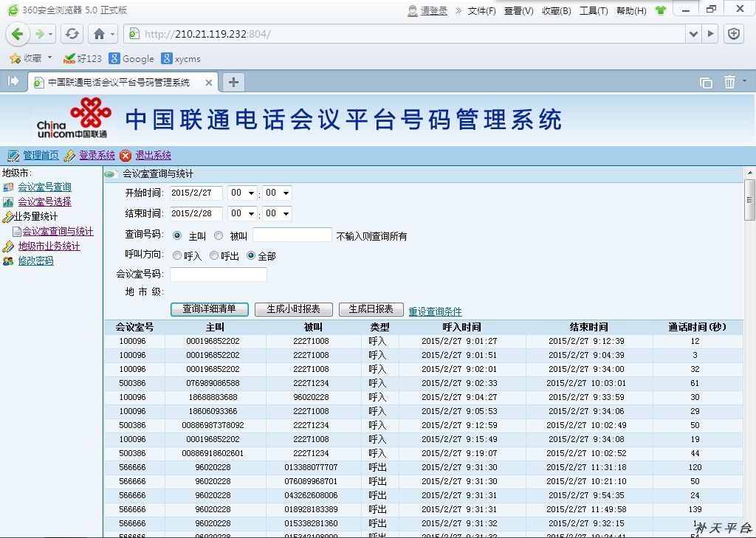
Task: Click the green skin shirt icon
Action: click(x=661, y=10)
